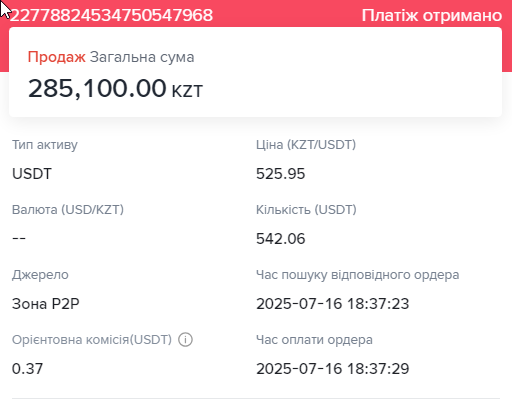Click the USDT quantity value 542.06

[281, 239]
